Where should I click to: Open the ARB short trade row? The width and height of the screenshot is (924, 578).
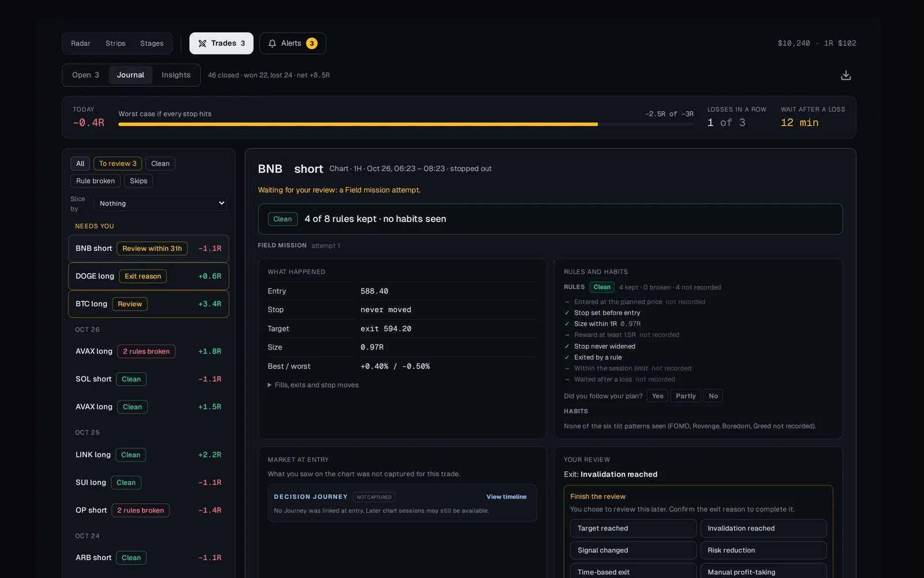(148, 558)
